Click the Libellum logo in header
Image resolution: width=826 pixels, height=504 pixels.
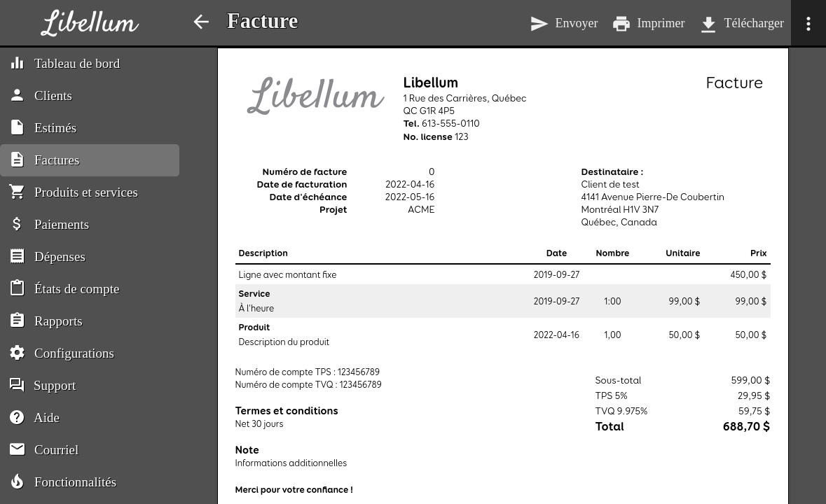pos(90,23)
